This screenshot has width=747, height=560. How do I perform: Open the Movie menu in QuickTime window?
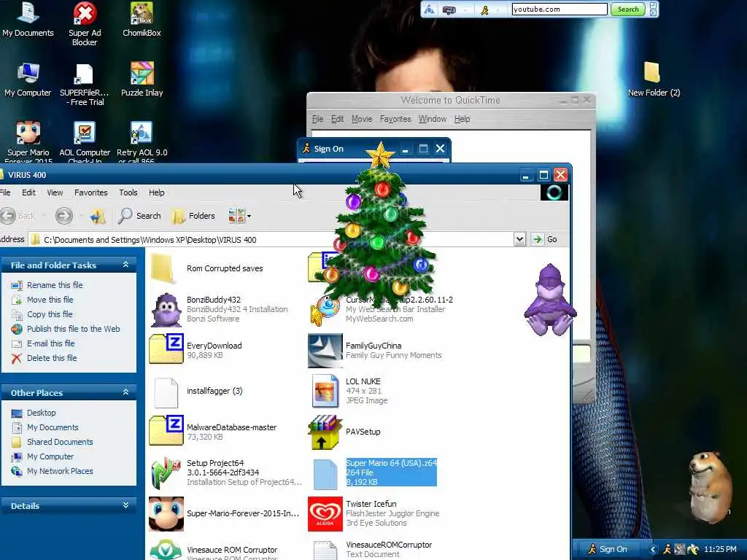[x=362, y=119]
